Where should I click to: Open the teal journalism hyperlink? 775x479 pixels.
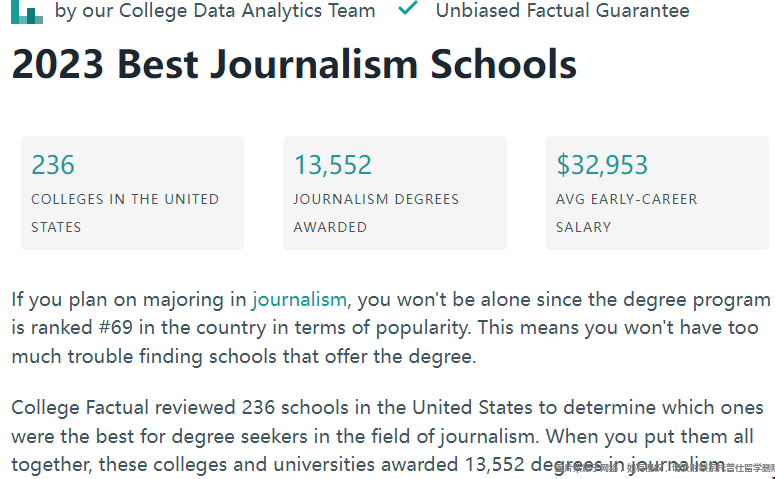(299, 300)
